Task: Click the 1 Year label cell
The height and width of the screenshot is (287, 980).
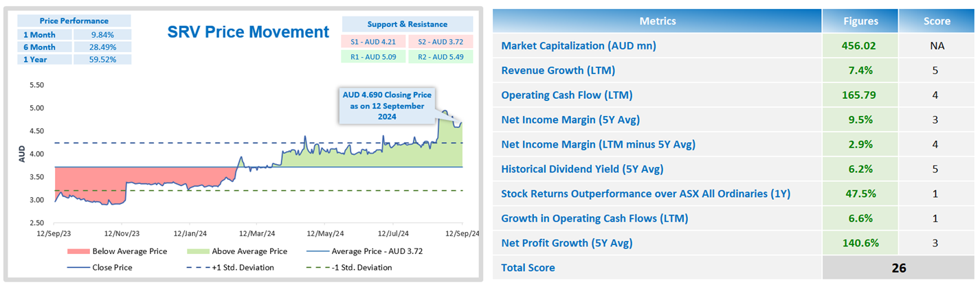Action: [x=46, y=59]
